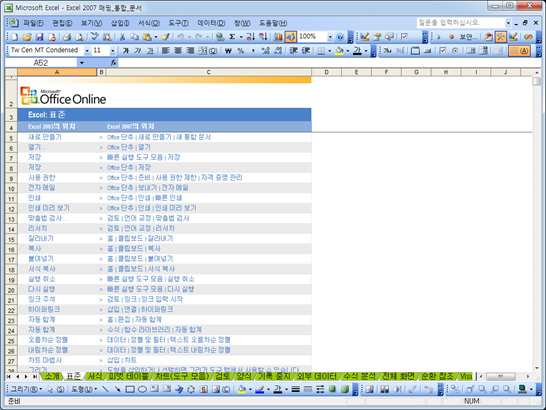Switch to the 피벗 테이블 sheet tab
The height and width of the screenshot is (410, 546).
tap(128, 376)
